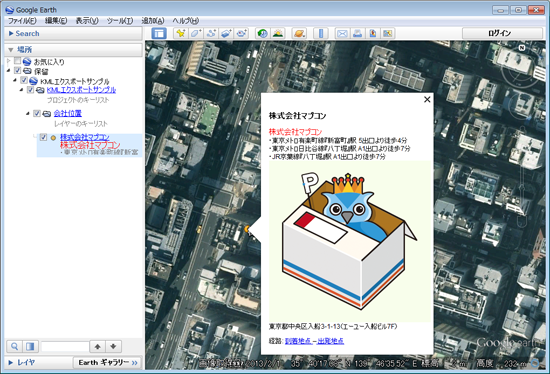Open the planet switcher icon
550x374 pixels.
click(x=299, y=33)
